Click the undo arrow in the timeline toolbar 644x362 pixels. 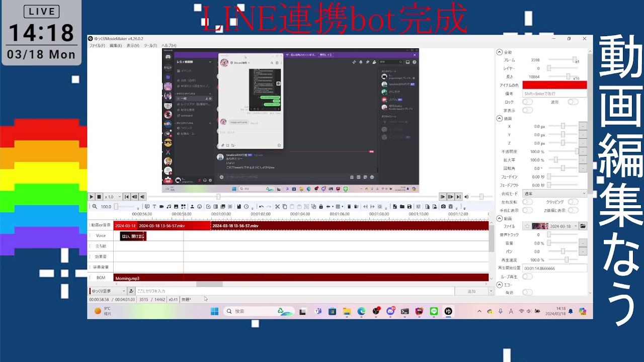[x=261, y=207]
